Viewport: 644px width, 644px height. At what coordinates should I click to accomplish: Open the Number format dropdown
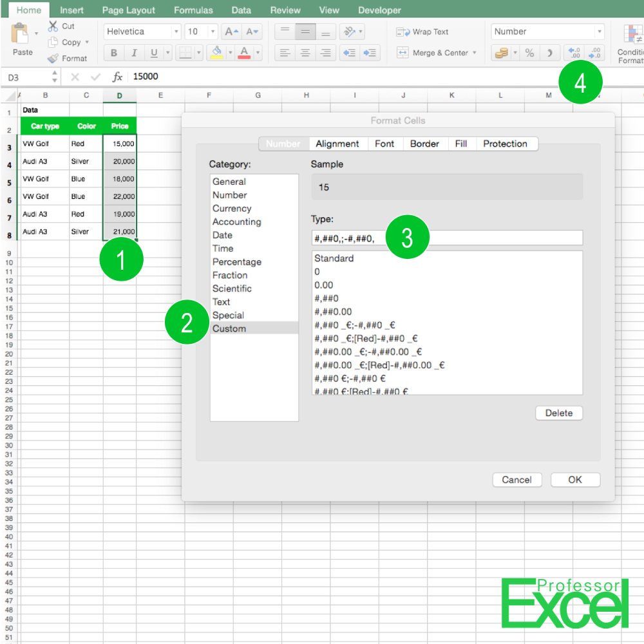pos(599,31)
